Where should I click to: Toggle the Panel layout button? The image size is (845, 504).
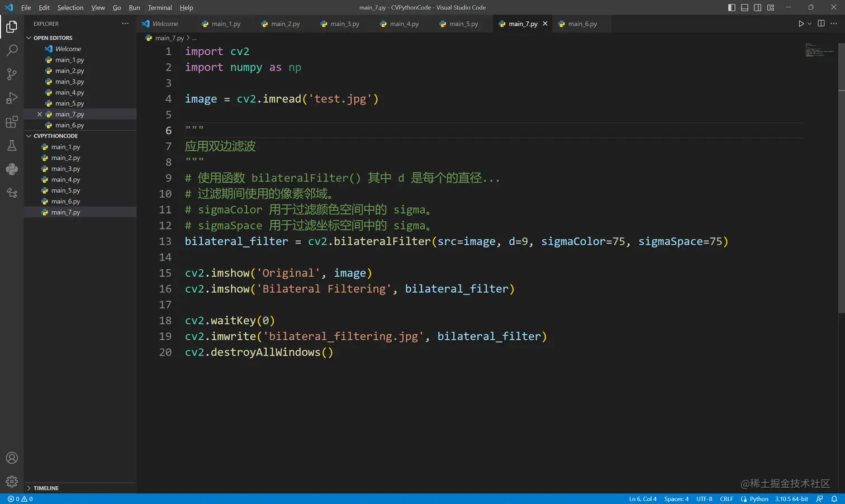pos(744,7)
